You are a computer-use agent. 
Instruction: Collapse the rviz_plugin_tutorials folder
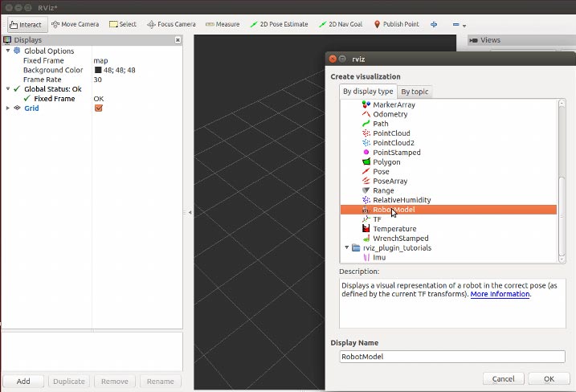[347, 247]
